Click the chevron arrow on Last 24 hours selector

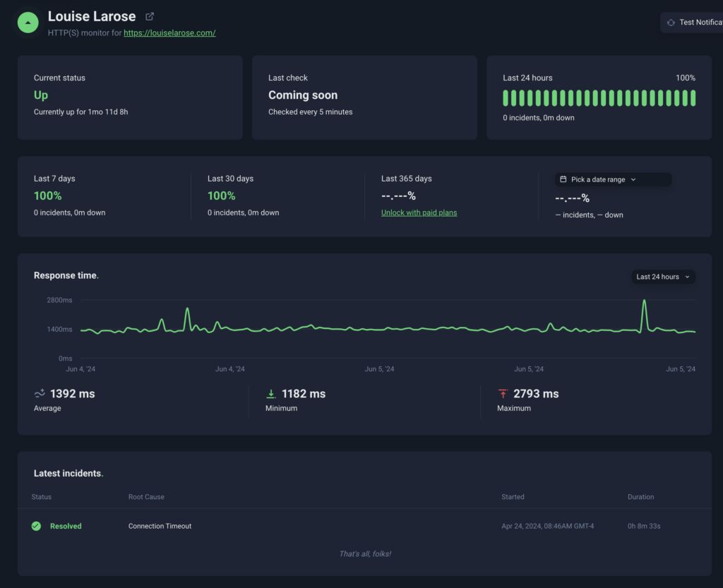click(687, 277)
